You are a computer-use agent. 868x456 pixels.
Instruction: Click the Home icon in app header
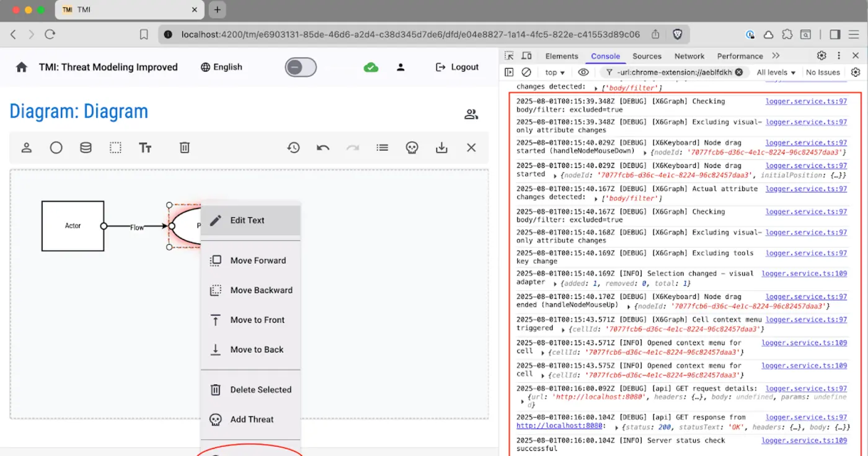pos(22,67)
